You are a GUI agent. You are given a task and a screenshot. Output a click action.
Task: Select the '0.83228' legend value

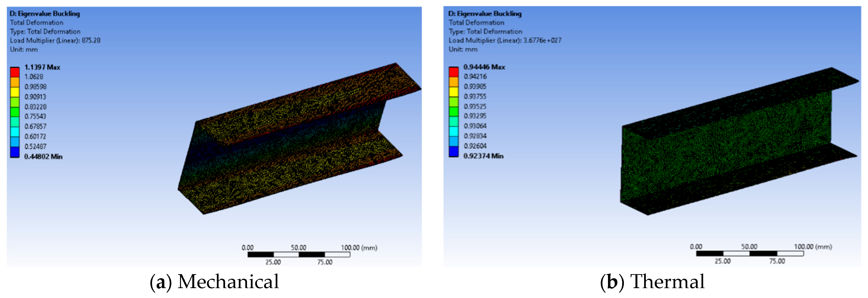[35, 107]
